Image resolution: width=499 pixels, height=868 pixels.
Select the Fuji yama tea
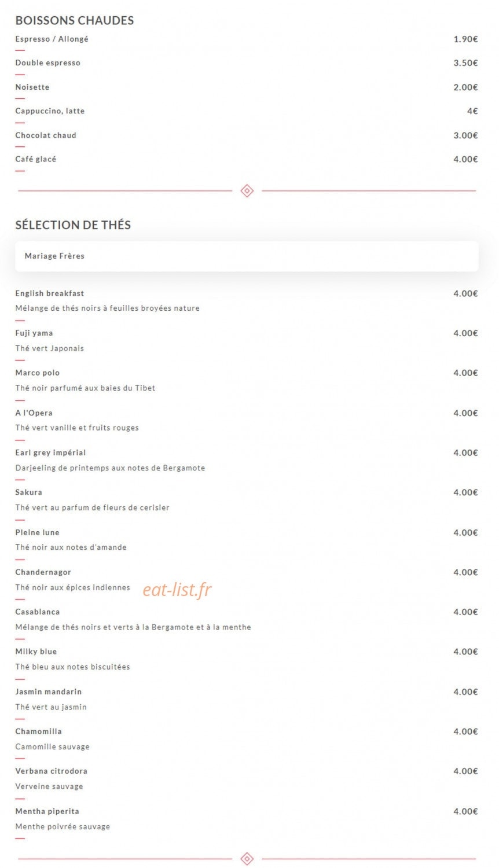click(34, 333)
